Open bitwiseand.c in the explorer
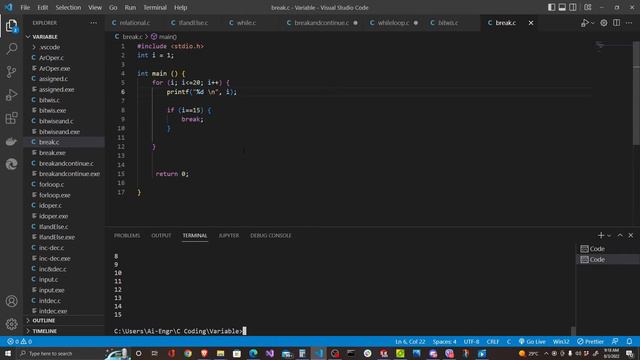The height and width of the screenshot is (360, 640). tap(56, 121)
